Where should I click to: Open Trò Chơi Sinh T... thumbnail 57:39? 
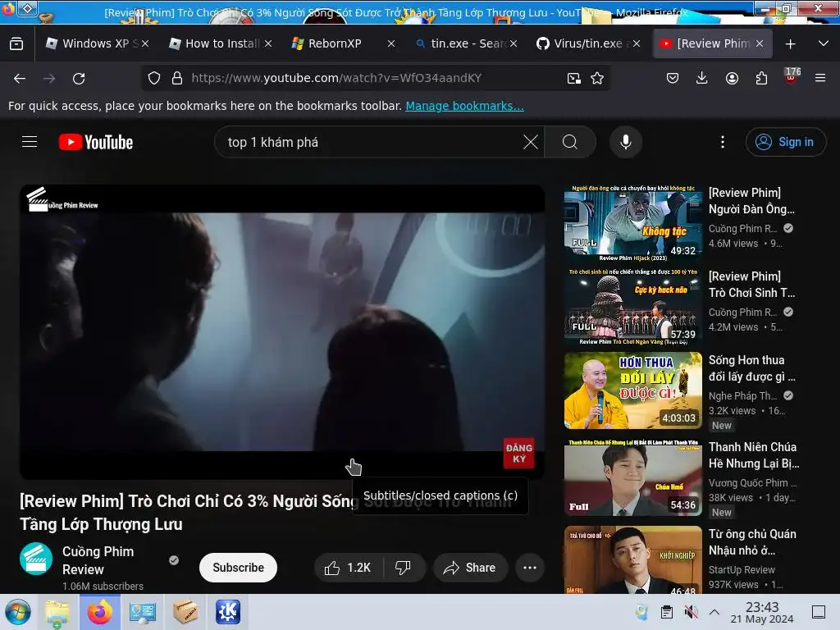coord(632,307)
